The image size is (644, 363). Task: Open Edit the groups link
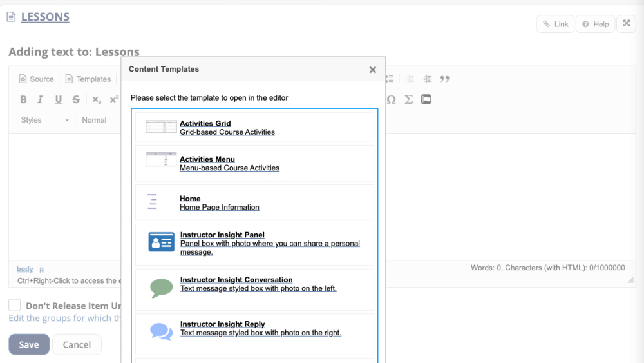click(x=65, y=318)
